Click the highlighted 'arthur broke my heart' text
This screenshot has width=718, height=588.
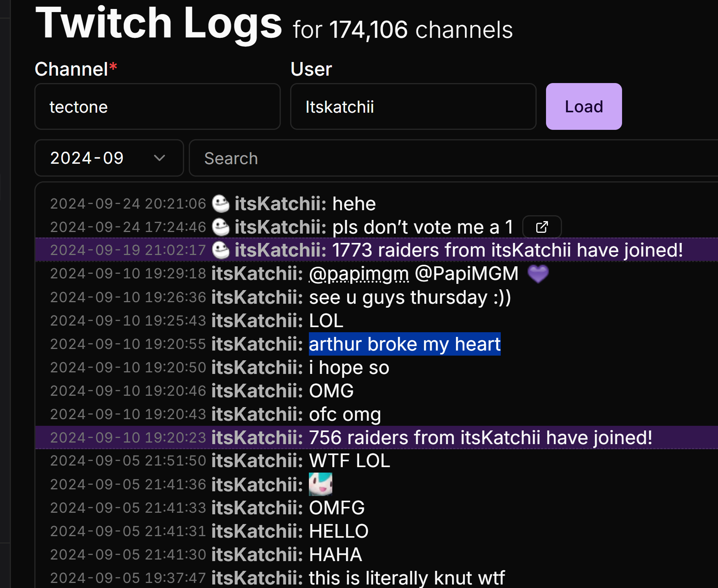click(x=405, y=344)
